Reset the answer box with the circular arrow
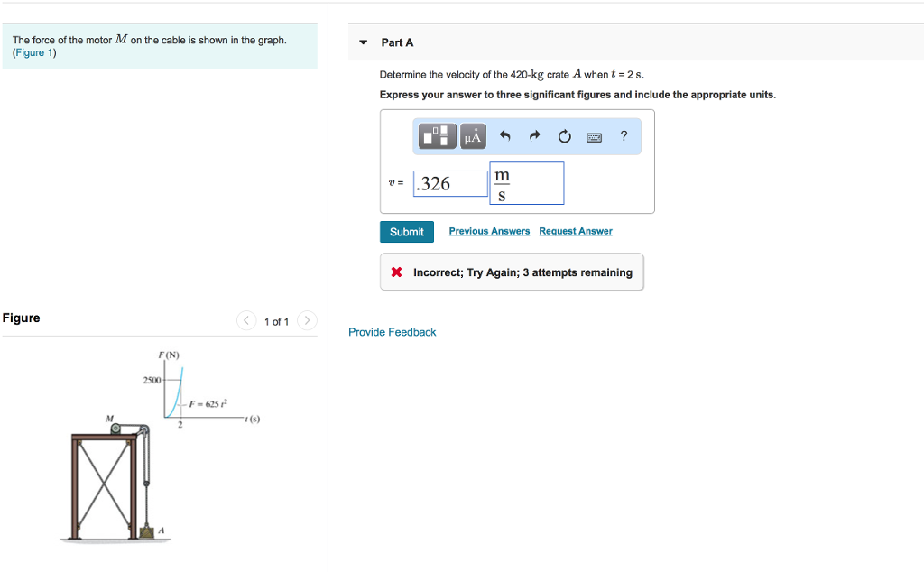This screenshot has width=924, height=572. [x=565, y=137]
